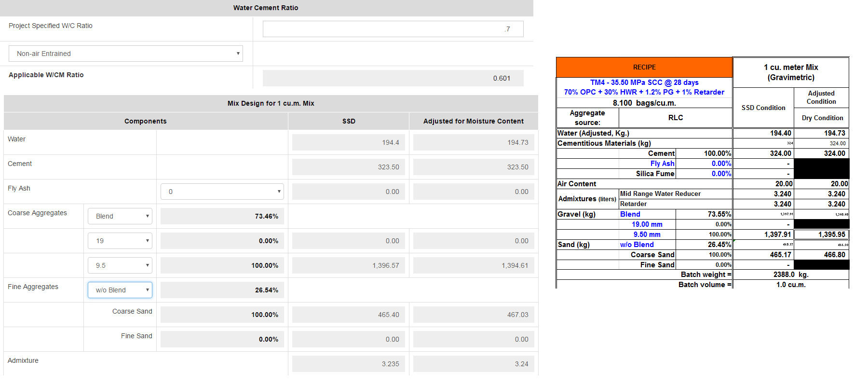The height and width of the screenshot is (386, 868).
Task: Open the Coarse Aggregates Blend dropdown
Action: [120, 216]
